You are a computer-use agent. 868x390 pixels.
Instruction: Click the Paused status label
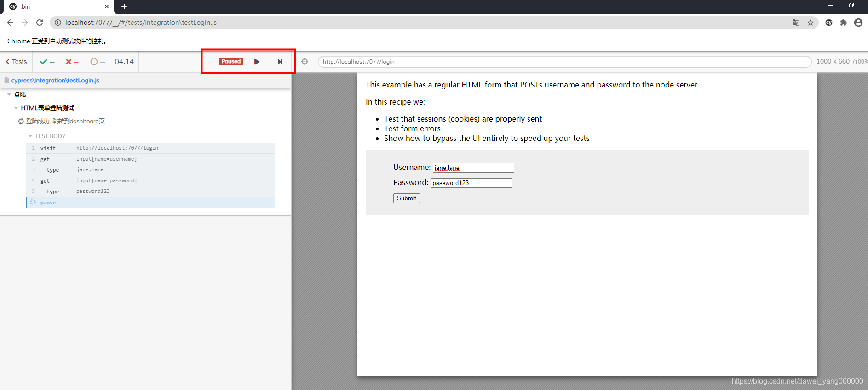pyautogui.click(x=231, y=62)
